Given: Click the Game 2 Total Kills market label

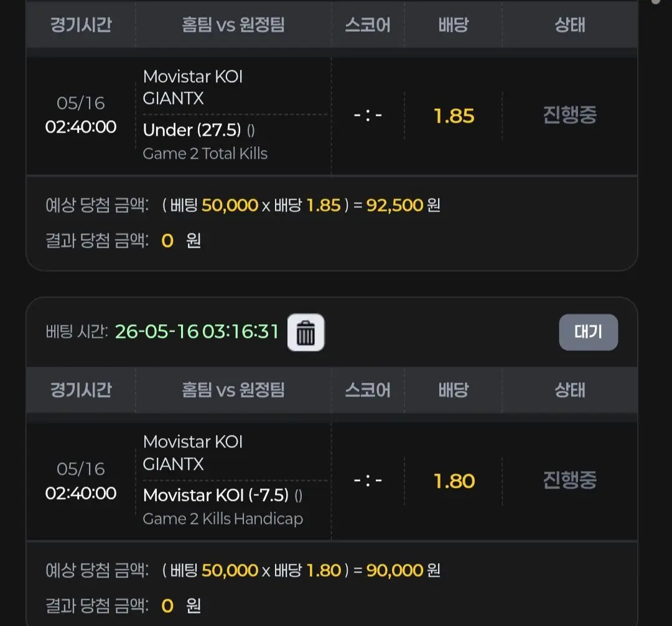Looking at the screenshot, I should (205, 154).
